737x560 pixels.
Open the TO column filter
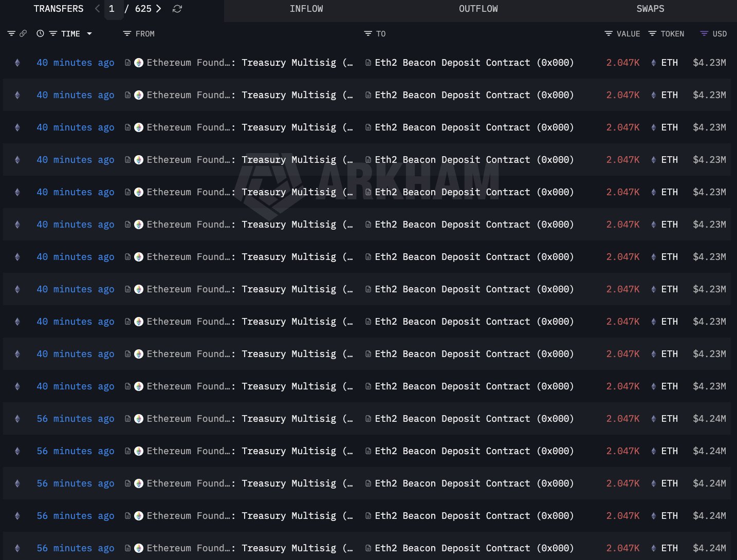[368, 33]
